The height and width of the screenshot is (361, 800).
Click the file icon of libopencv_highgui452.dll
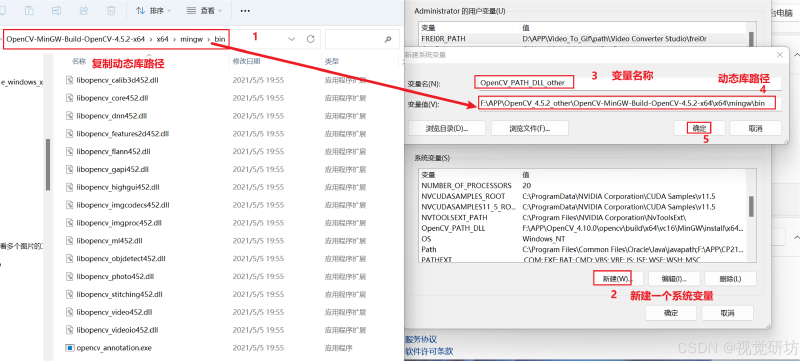tap(70, 187)
